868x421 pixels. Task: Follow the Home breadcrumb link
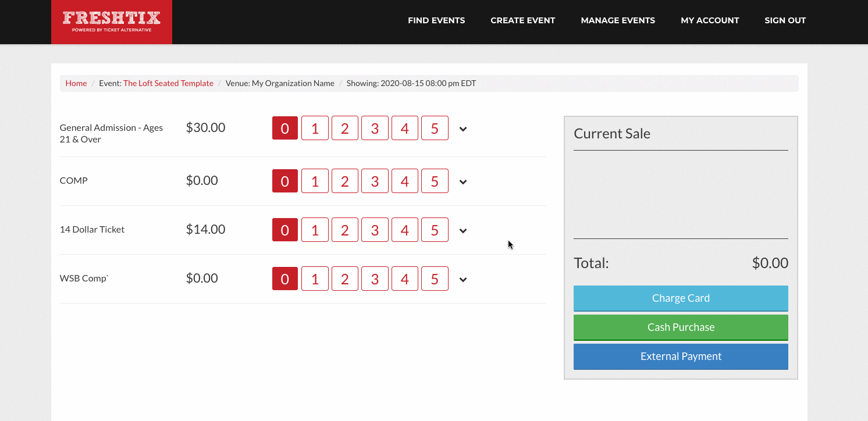(x=76, y=83)
